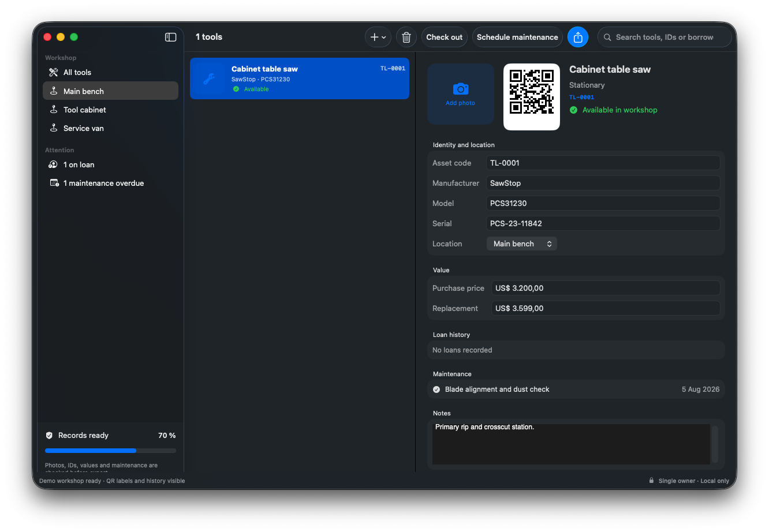The height and width of the screenshot is (532, 769).
Task: Edit the Purchase price field
Action: coord(606,288)
